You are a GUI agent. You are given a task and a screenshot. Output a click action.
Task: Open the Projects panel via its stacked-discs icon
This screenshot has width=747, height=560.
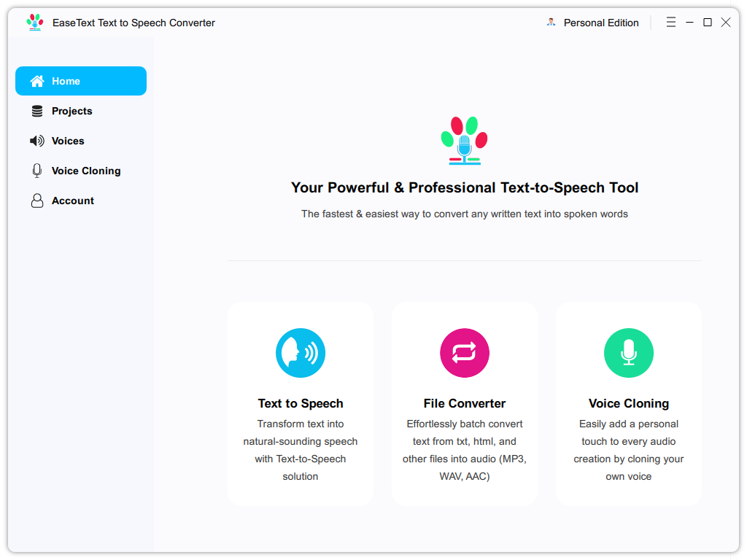click(36, 111)
